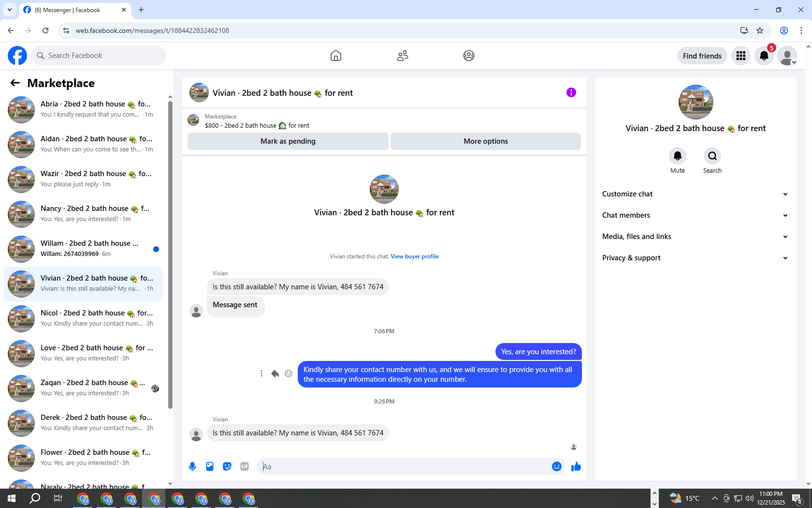This screenshot has width=812, height=508.
Task: Click the chat list scrollbar
Action: tap(170, 254)
